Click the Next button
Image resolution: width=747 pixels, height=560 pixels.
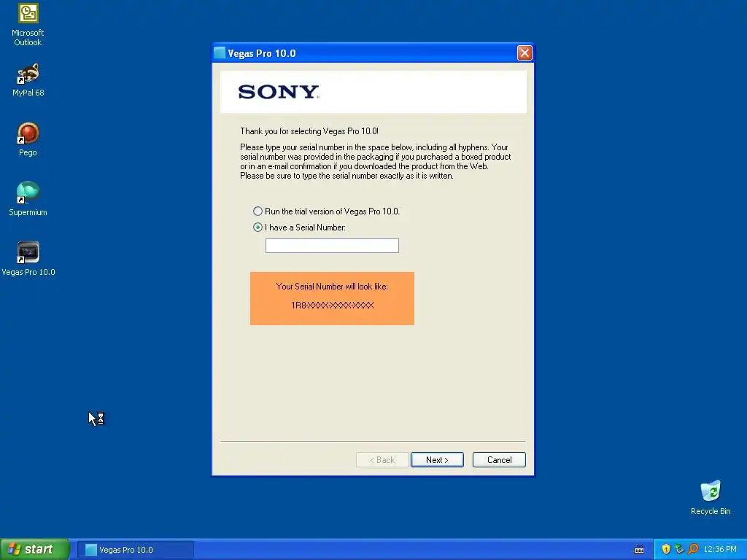pos(437,459)
